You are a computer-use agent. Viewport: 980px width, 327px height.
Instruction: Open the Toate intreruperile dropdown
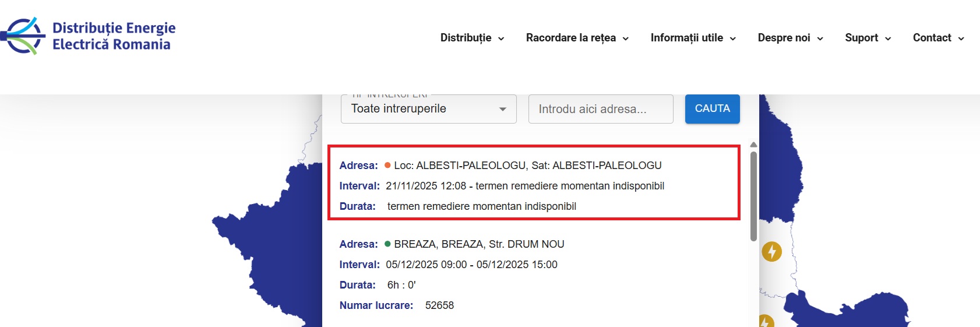click(428, 109)
